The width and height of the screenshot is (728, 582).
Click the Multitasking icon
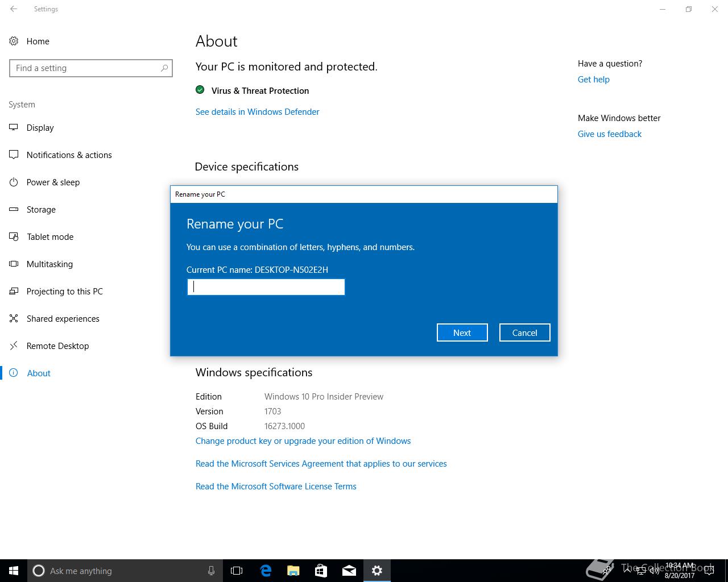14,264
